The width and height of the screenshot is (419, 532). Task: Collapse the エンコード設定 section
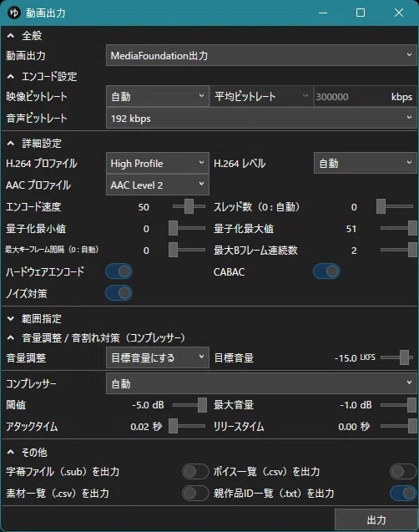pos(11,77)
